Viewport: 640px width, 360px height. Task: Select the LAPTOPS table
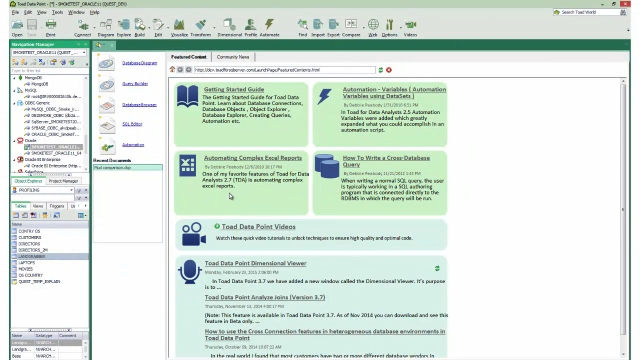coord(27,263)
